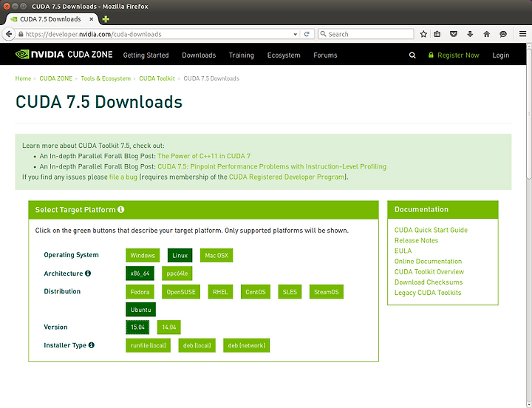Image resolution: width=532 pixels, height=408 pixels.
Task: Open Legacy CUDA Toolkits link
Action: click(x=428, y=293)
